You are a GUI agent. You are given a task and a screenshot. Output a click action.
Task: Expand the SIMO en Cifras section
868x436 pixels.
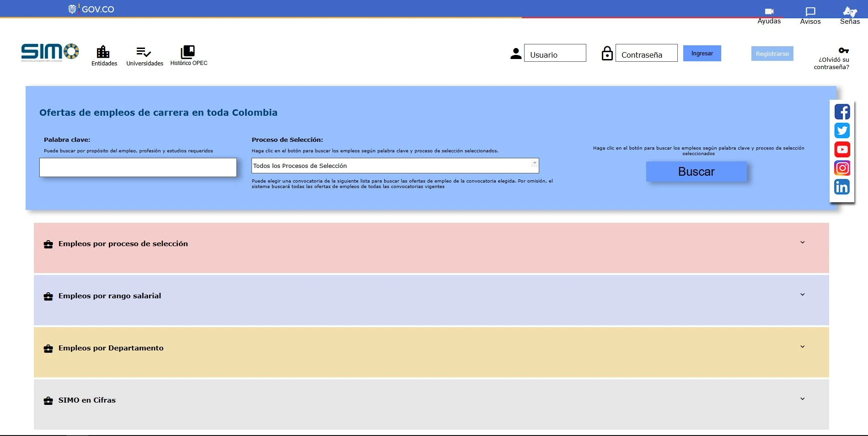click(x=802, y=399)
